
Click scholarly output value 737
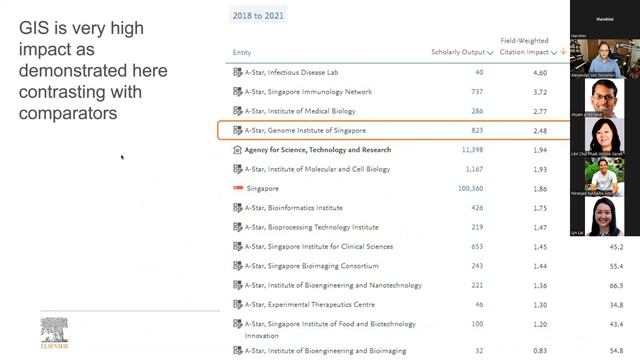[477, 92]
